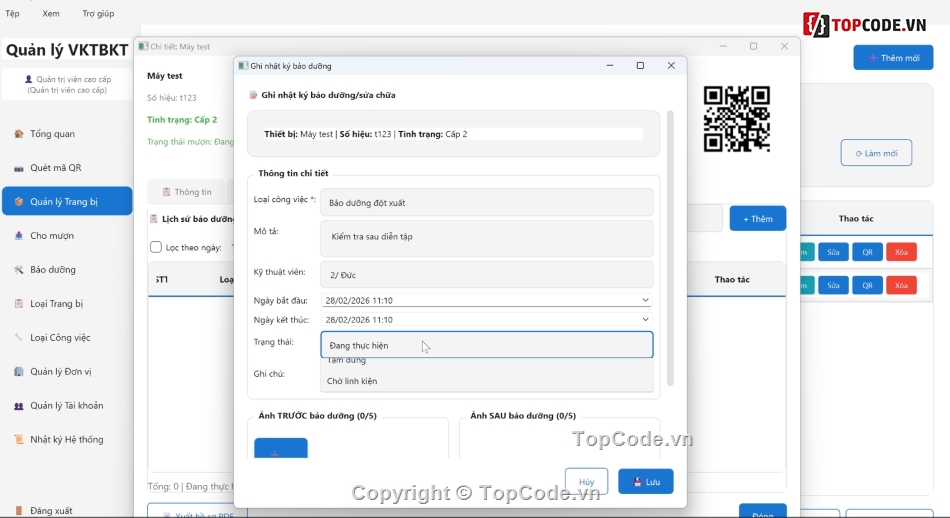The image size is (950, 518).
Task: Click Sửa in first equipment row
Action: click(833, 252)
